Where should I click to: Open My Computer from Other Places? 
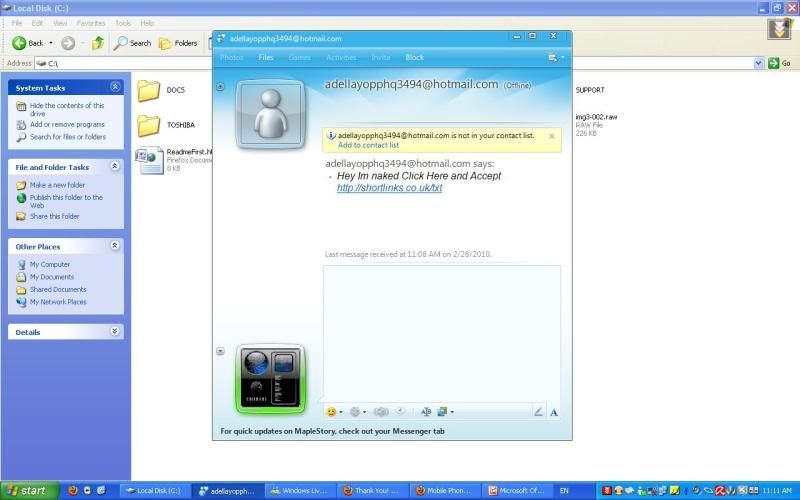pos(49,264)
